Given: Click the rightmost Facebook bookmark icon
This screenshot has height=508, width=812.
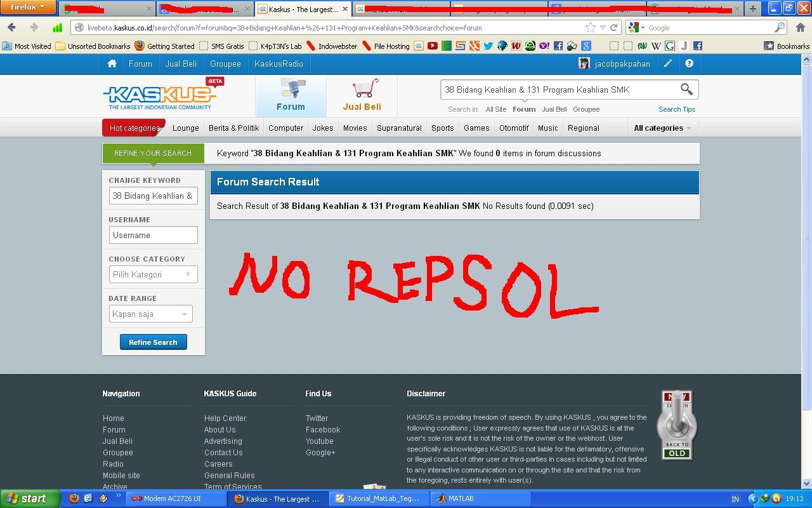Looking at the screenshot, I should (x=697, y=46).
